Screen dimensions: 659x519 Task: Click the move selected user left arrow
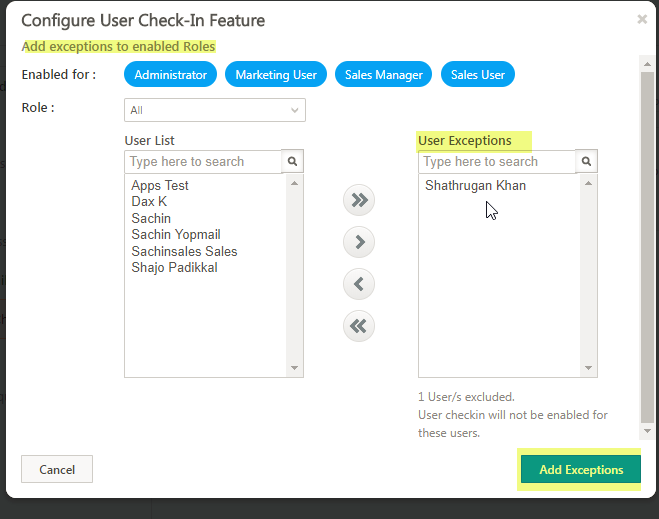coord(358,284)
